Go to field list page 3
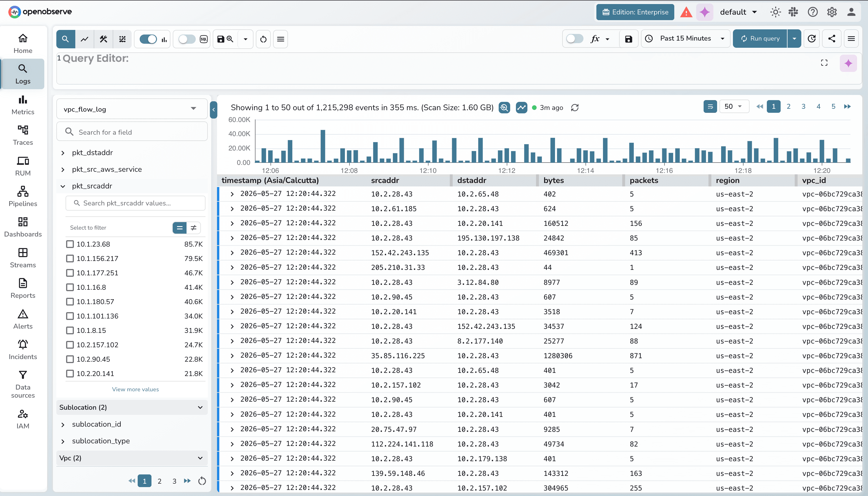This screenshot has width=868, height=496. point(174,481)
